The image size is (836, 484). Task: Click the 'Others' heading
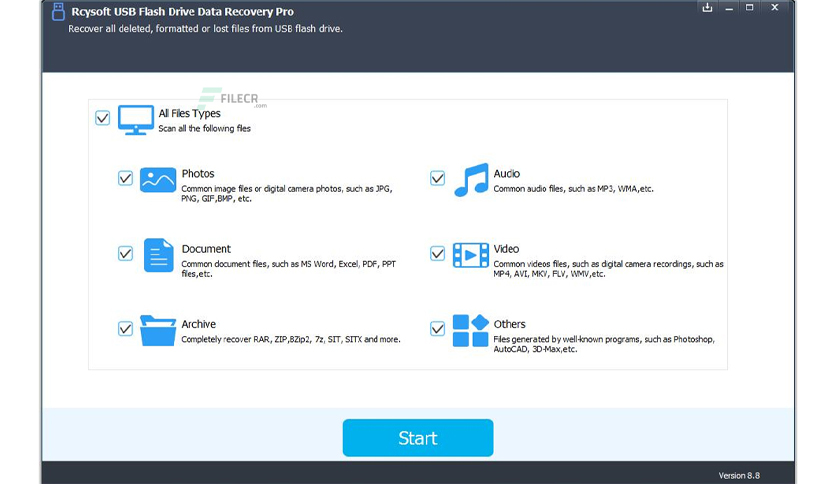coord(509,324)
